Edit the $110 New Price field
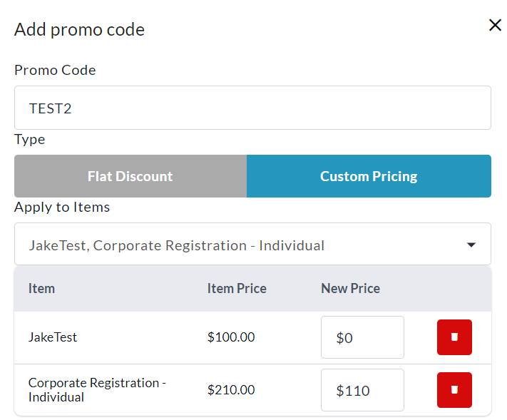This screenshot has width=507, height=420. (x=362, y=390)
